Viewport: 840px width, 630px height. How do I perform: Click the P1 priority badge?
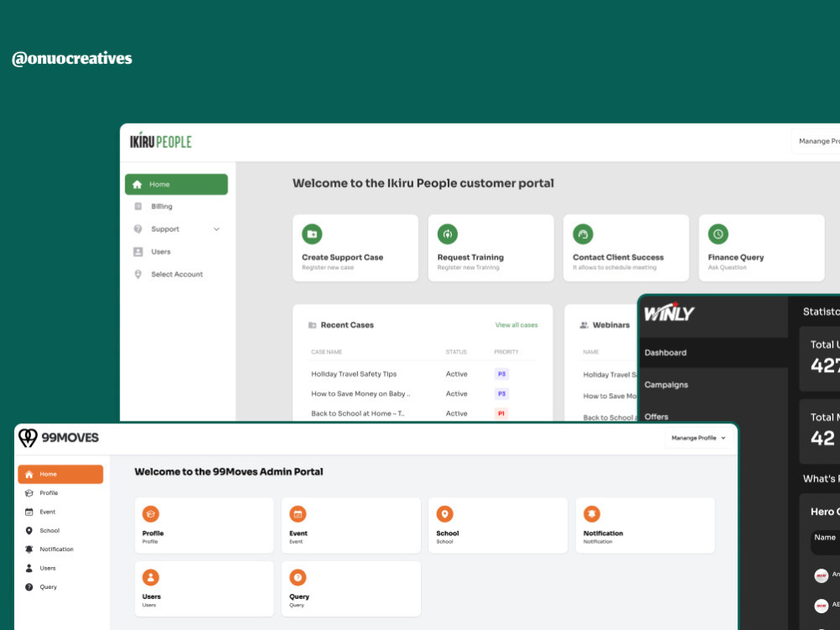pyautogui.click(x=501, y=413)
